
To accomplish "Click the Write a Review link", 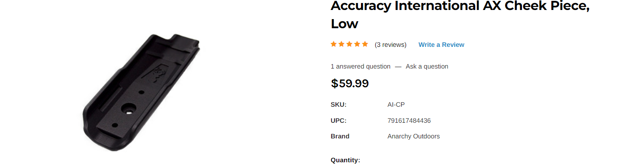I will (441, 45).
